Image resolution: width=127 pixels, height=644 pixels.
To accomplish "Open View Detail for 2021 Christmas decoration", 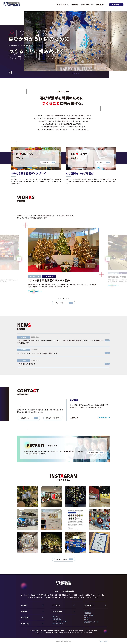I will 35,291.
